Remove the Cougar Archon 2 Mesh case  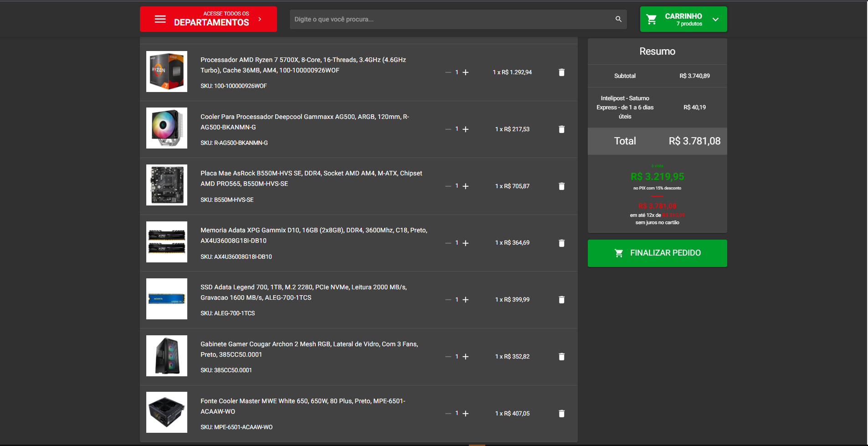point(561,357)
